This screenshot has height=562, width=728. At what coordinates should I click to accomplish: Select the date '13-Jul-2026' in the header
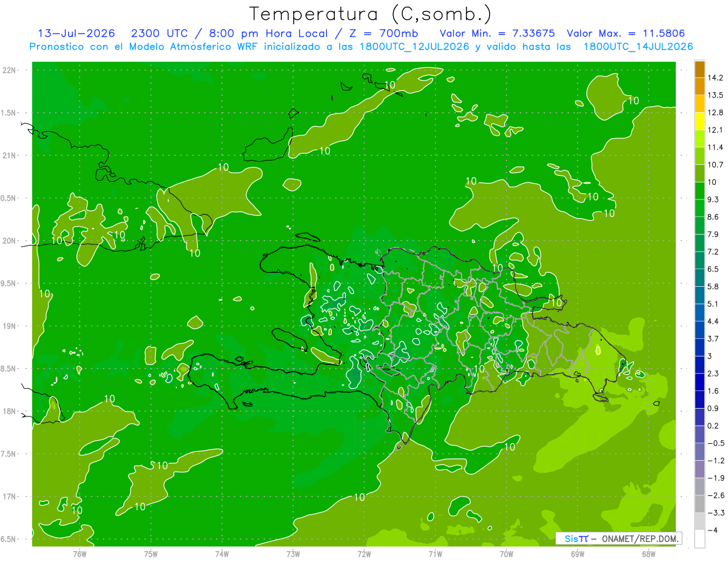click(78, 33)
